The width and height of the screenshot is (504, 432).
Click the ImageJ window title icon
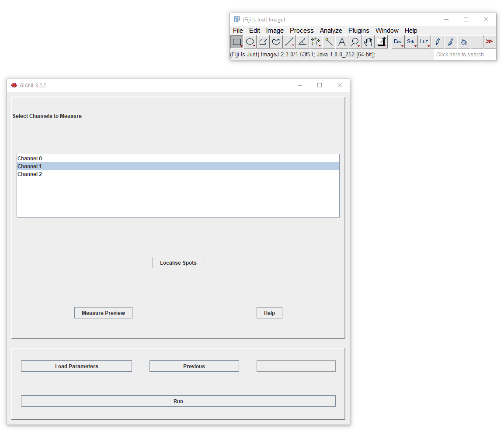[237, 20]
